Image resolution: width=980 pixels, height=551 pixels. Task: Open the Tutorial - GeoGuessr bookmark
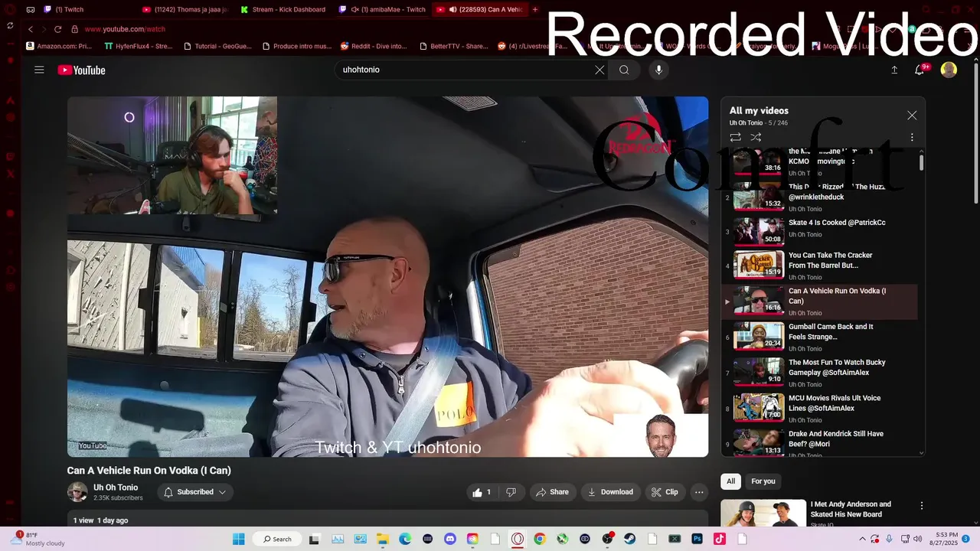pos(217,46)
